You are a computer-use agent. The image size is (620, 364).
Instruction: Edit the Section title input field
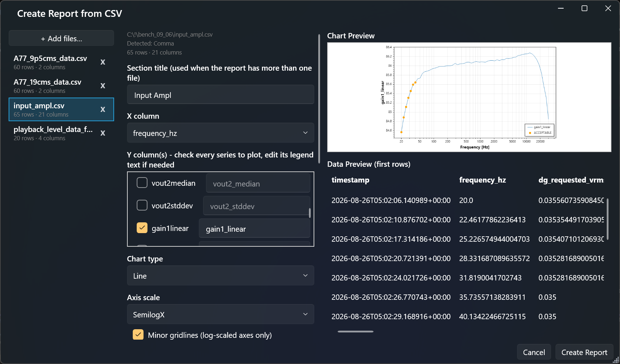[221, 95]
